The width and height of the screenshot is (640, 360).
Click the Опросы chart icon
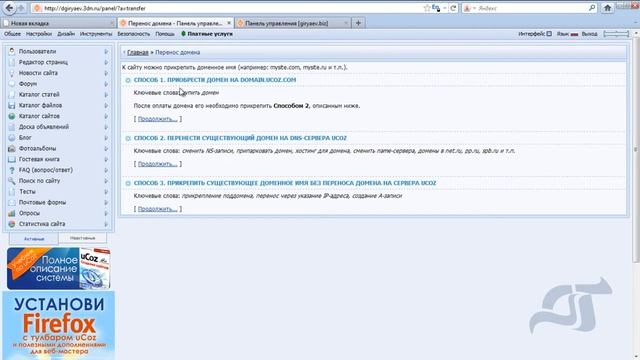(12, 213)
